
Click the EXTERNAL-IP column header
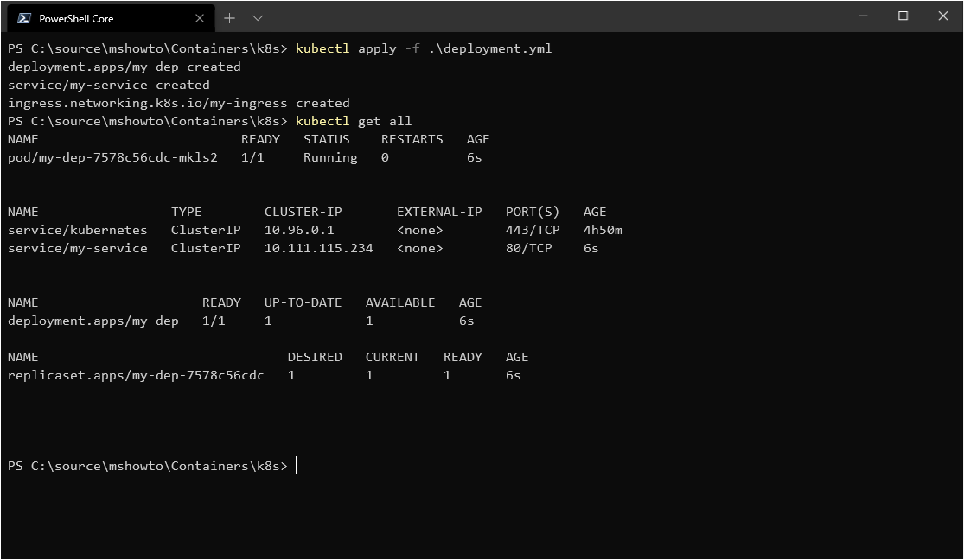439,212
